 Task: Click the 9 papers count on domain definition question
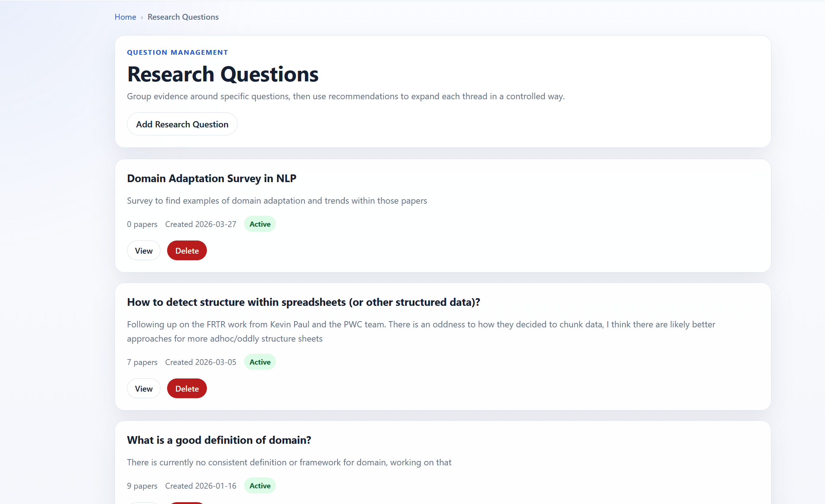tap(142, 485)
